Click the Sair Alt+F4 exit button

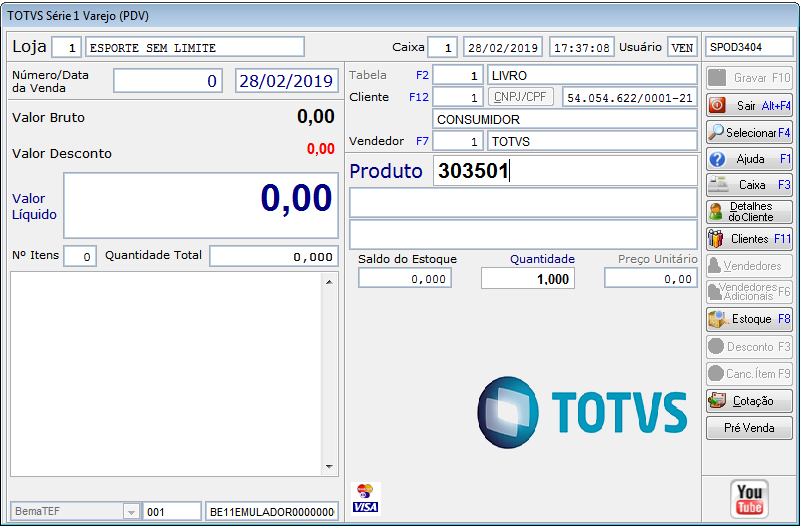coord(749,105)
